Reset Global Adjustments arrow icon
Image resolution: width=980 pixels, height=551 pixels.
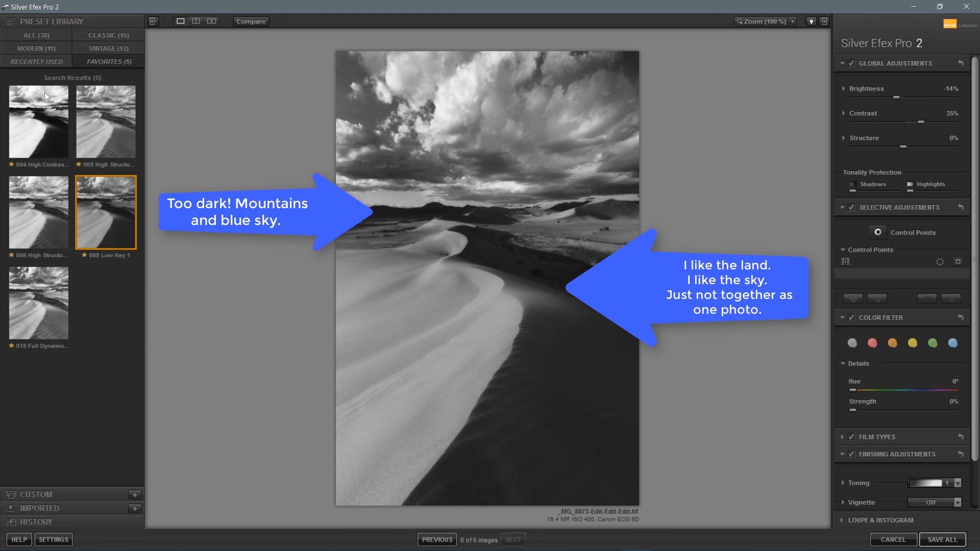coord(961,63)
